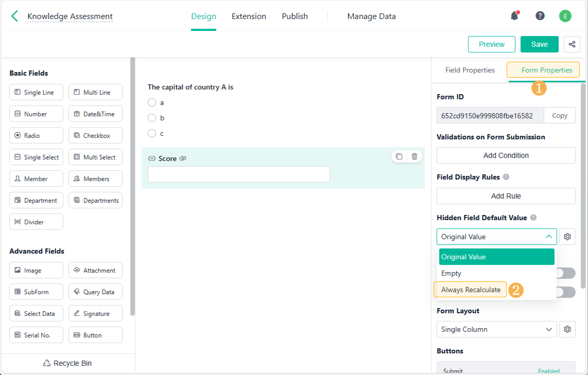Open the Field Properties tab
This screenshot has height=375, width=588.
(x=470, y=70)
